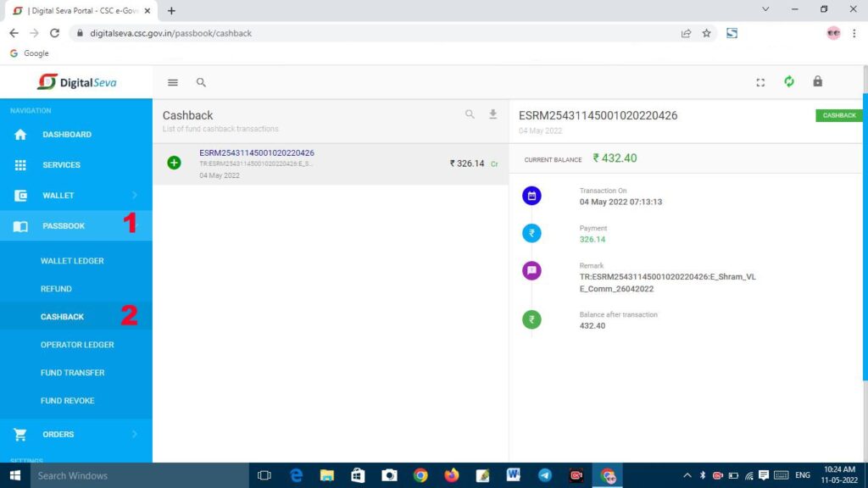Click the share page icon in address bar
This screenshot has width=868, height=488.
point(686,33)
